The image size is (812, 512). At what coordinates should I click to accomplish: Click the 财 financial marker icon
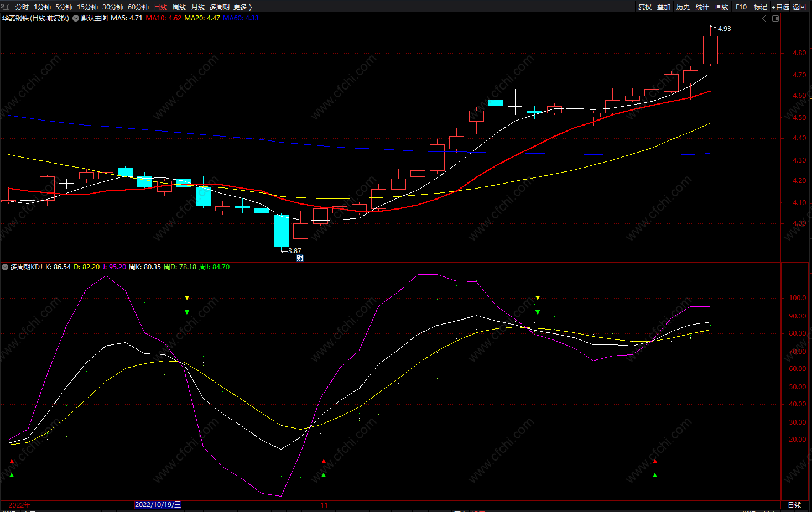(300, 258)
